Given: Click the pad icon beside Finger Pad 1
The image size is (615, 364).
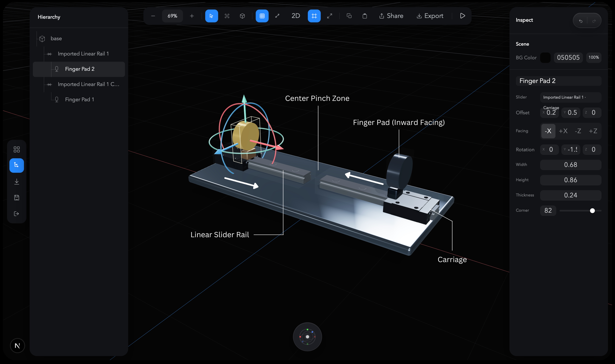Looking at the screenshot, I should tap(57, 100).
